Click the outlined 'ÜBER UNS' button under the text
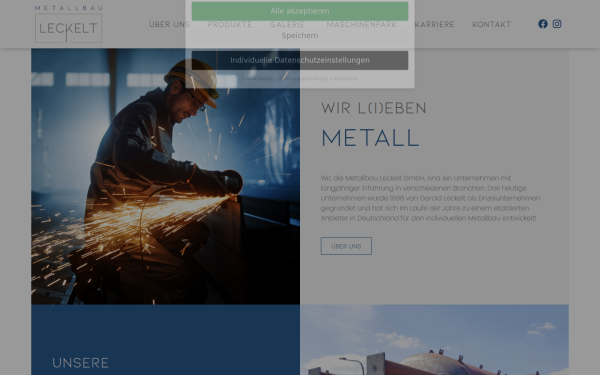This screenshot has width=600, height=375. pyautogui.click(x=346, y=246)
